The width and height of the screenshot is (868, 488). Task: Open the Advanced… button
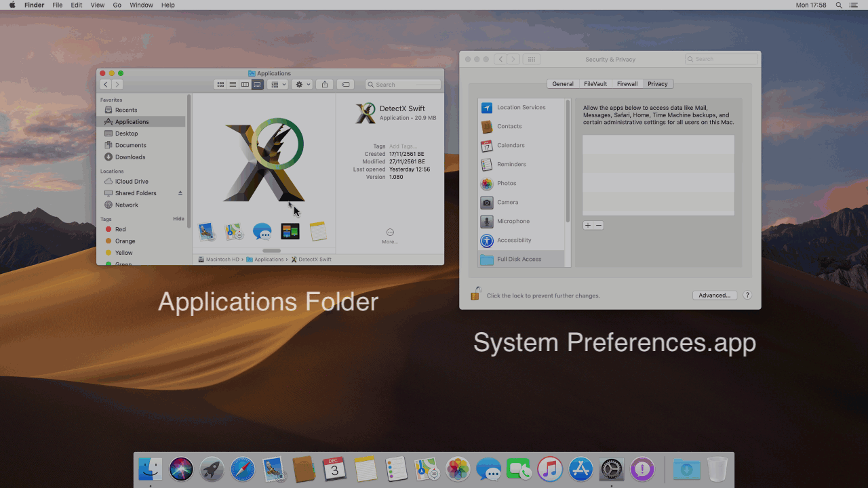(x=715, y=296)
